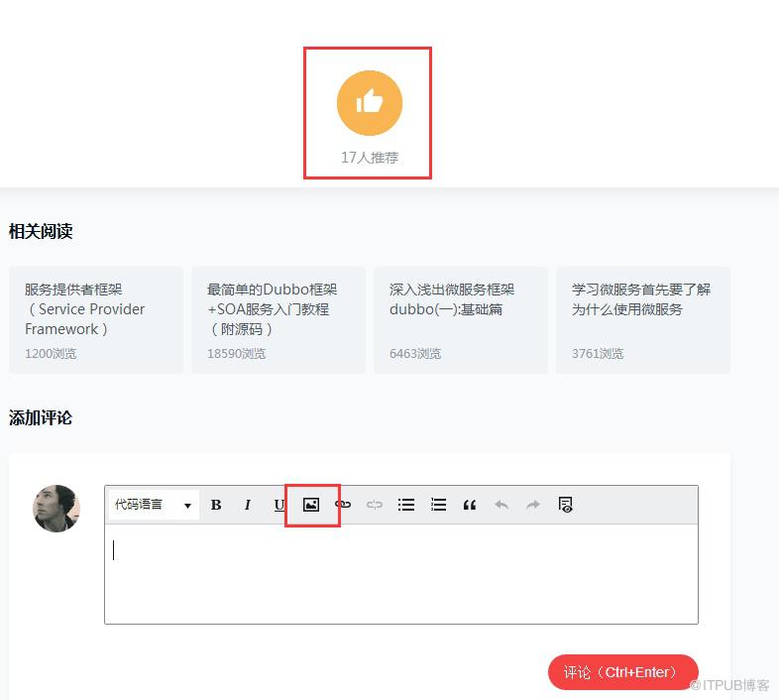Viewport: 779px width, 700px height.
Task: Click the 17人推荐 recommendation count text
Action: (x=370, y=158)
